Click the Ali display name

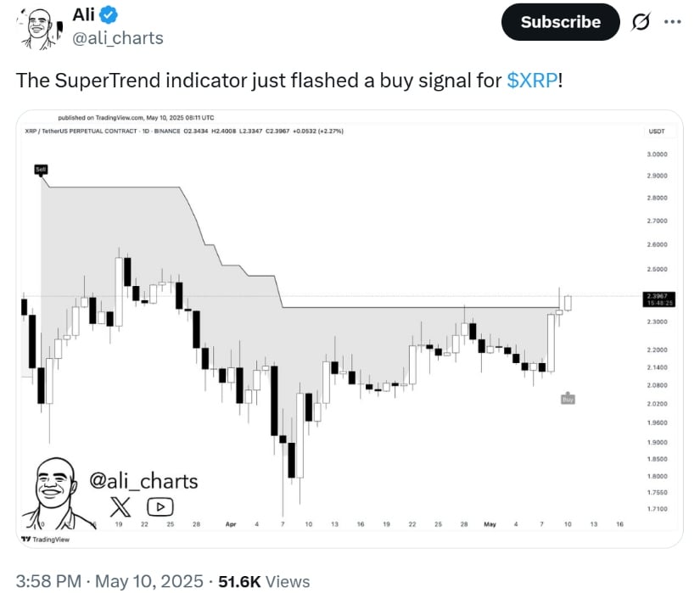(83, 14)
